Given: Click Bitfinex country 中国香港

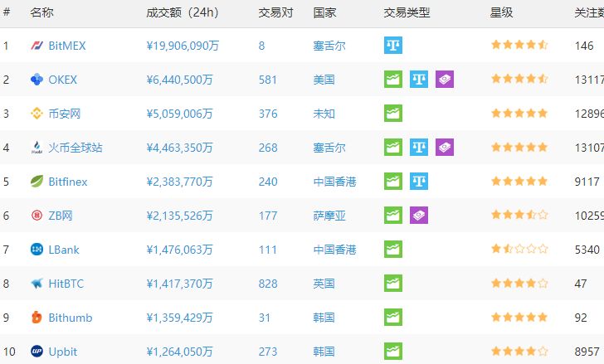Looking at the screenshot, I should pyautogui.click(x=334, y=182).
